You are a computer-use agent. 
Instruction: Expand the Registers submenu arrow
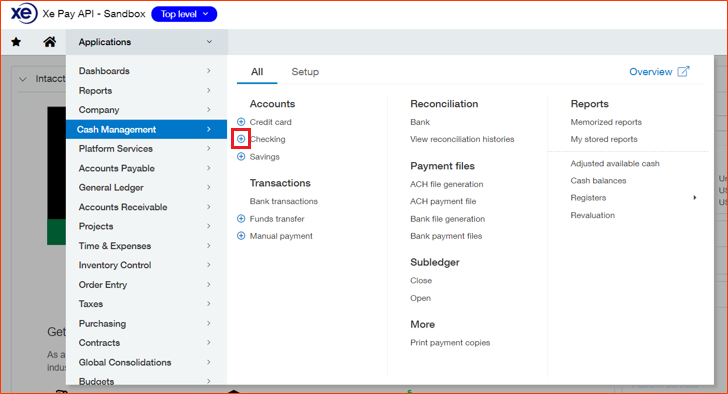coord(695,198)
